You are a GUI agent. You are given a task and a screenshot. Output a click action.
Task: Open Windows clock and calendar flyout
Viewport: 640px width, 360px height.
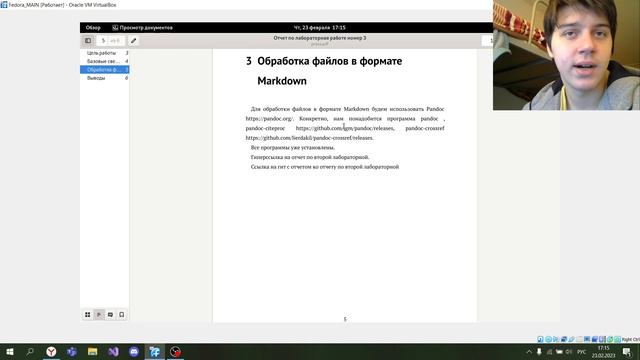[603, 351]
